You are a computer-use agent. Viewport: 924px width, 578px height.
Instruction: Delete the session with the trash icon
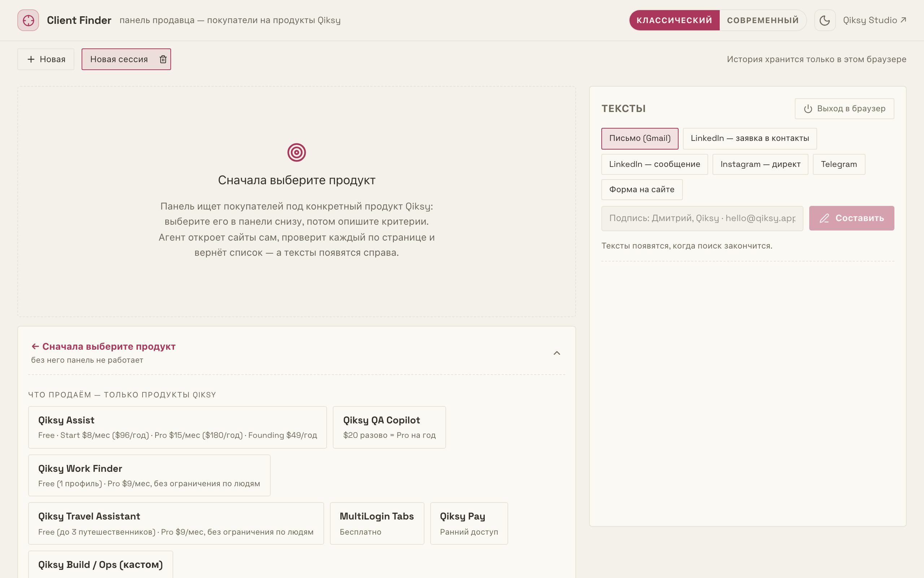[x=163, y=59]
